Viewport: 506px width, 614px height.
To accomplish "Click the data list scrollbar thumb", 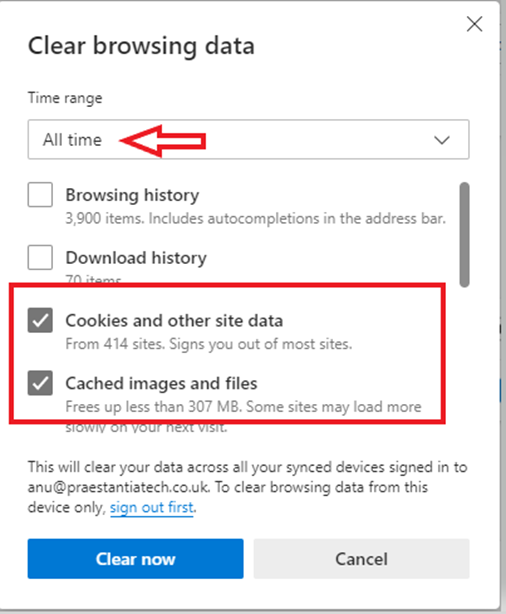I will [x=464, y=235].
